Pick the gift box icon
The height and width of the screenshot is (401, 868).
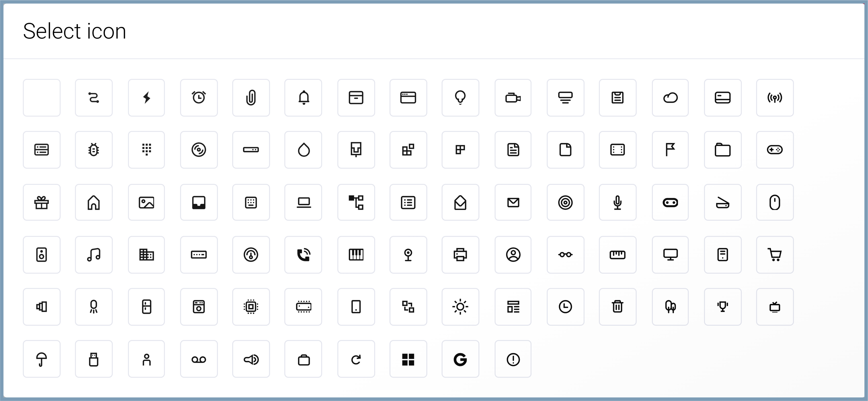pyautogui.click(x=41, y=202)
